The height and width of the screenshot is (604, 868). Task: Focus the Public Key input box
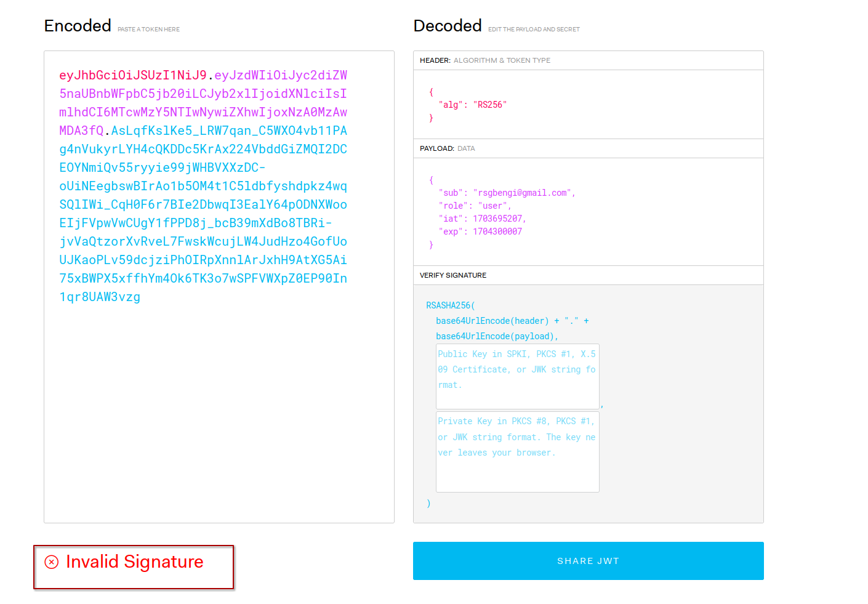[517, 376]
